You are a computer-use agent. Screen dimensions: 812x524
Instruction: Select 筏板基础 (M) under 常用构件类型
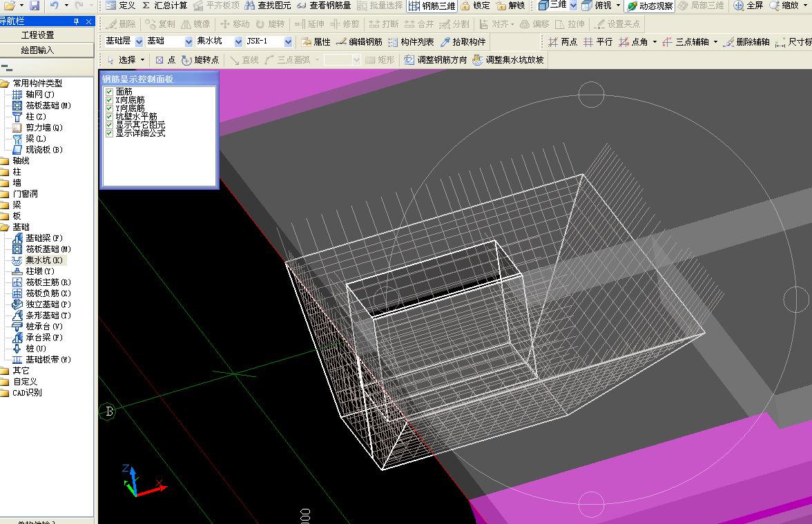[41, 106]
